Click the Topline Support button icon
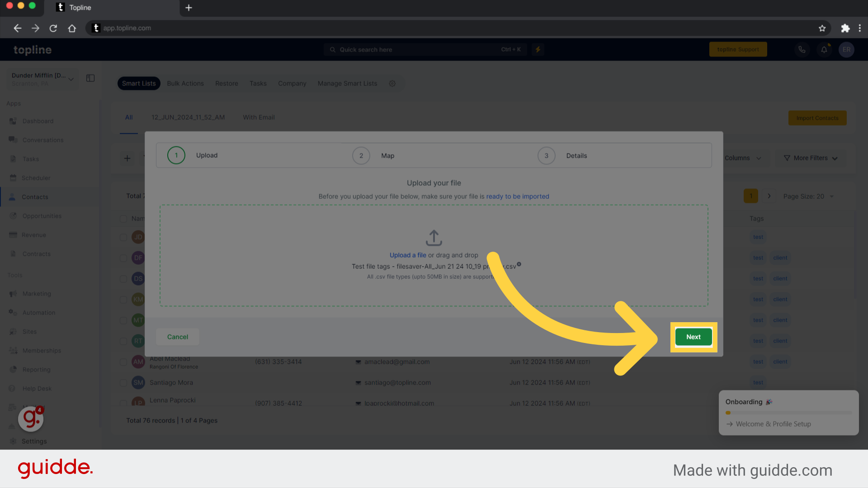Viewport: 868px width, 488px height. (738, 49)
